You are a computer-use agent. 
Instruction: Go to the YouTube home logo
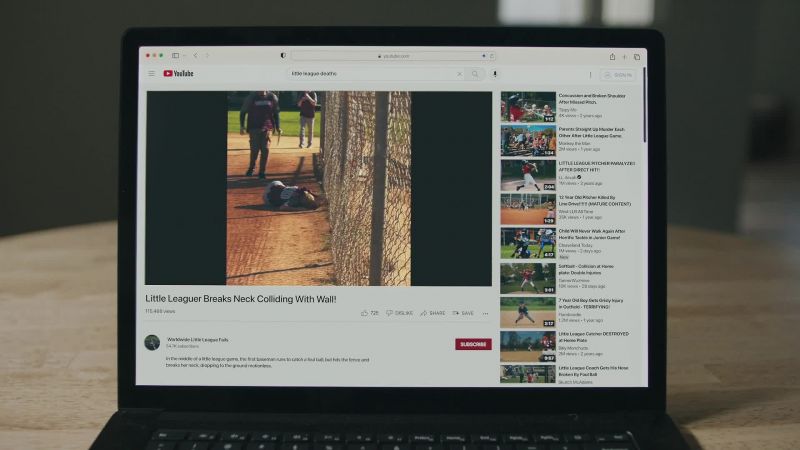point(179,73)
